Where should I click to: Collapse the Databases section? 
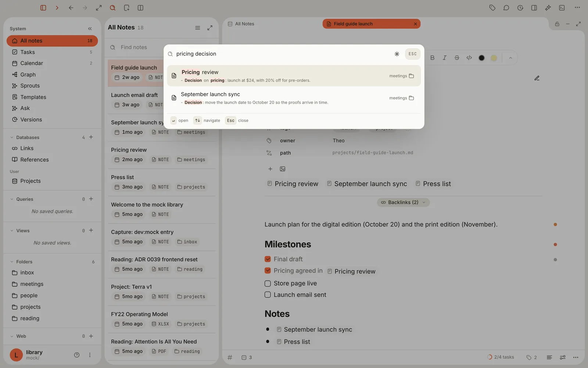pos(12,137)
